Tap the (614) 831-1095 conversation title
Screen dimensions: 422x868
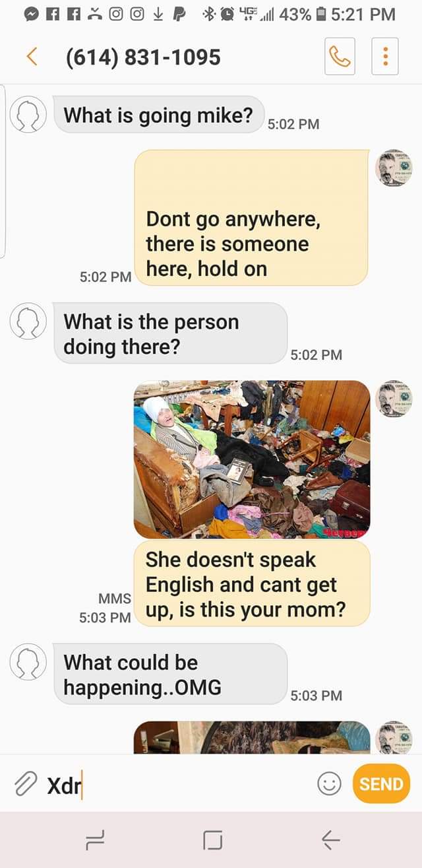[143, 57]
